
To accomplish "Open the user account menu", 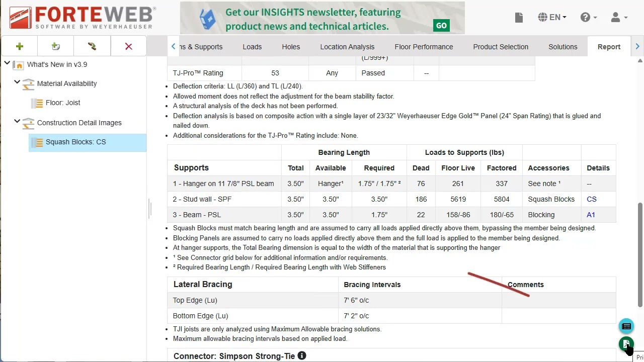I will [619, 18].
